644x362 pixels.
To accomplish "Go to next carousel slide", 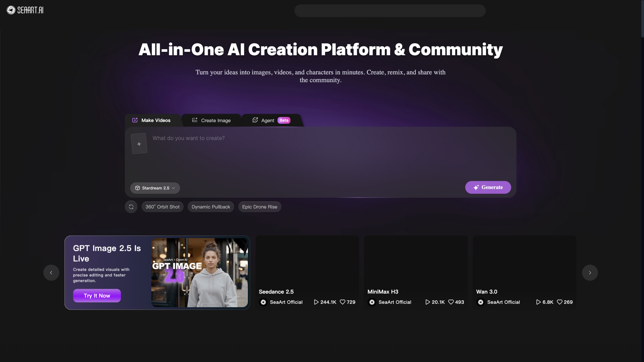I will (590, 273).
